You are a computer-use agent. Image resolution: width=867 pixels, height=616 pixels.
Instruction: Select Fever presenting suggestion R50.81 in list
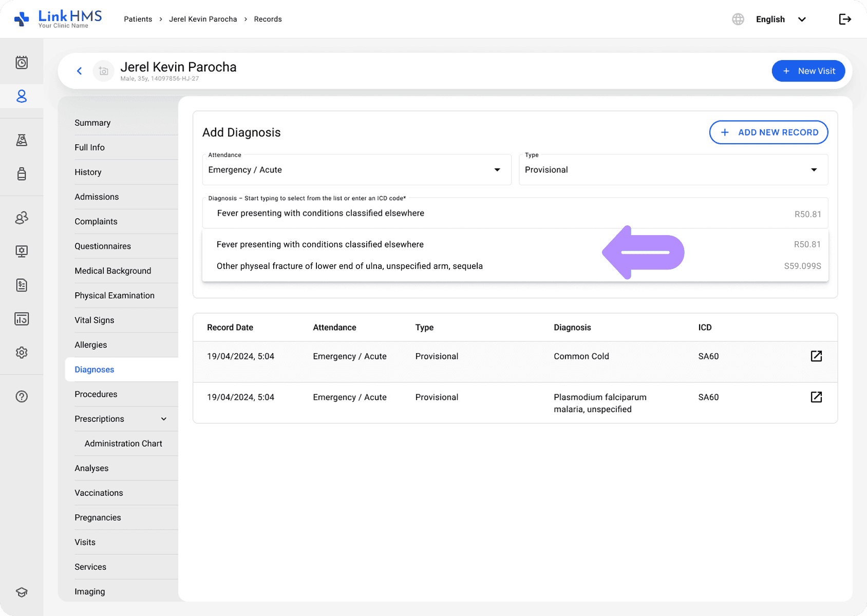pos(515,244)
